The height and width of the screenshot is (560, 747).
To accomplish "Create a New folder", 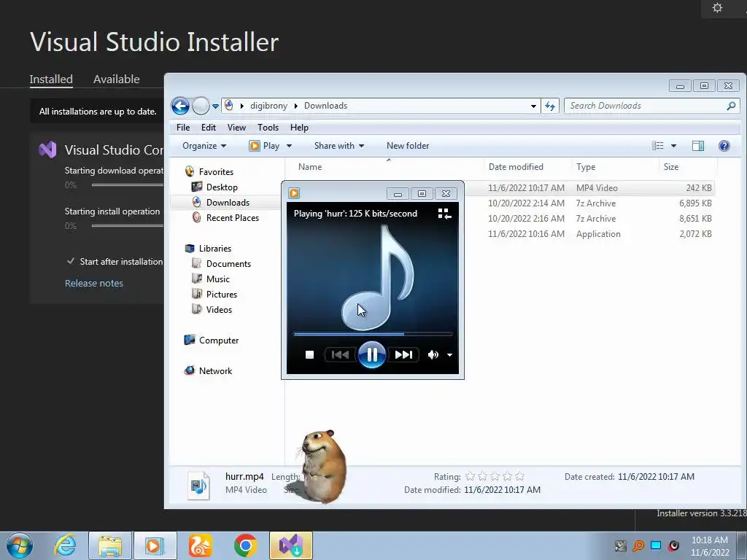I will coord(408,146).
